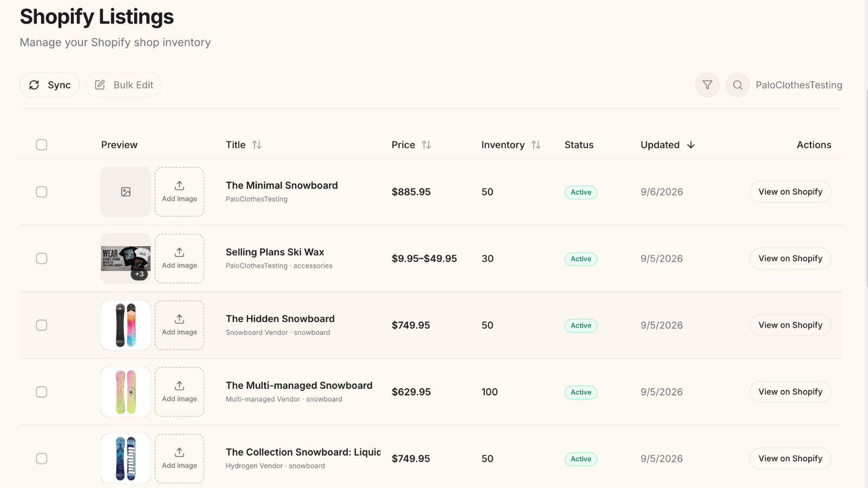Sort by Inventory column arrows
Viewport: 868px width, 488px height.
(x=536, y=145)
